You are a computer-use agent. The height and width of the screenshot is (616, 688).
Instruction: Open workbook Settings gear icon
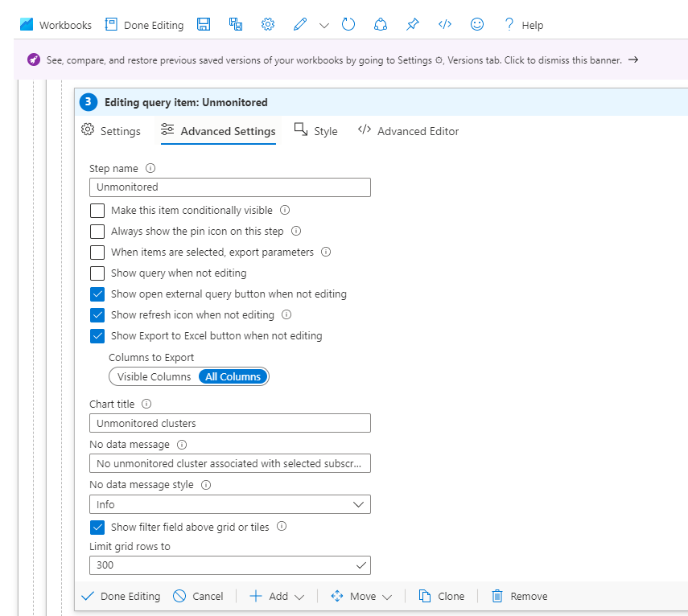[267, 24]
